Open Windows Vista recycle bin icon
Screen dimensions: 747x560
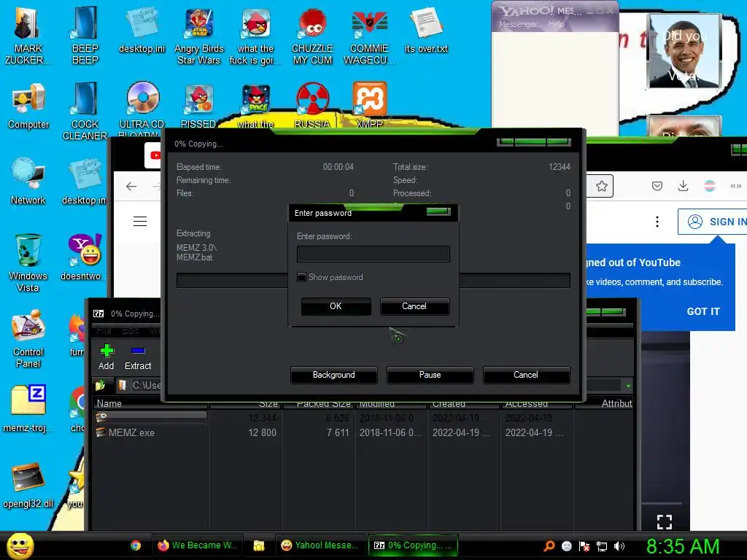click(x=28, y=262)
